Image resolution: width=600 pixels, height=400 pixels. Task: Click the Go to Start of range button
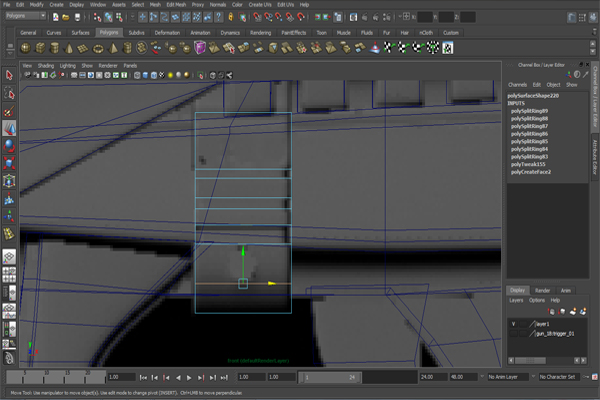pyautogui.click(x=143, y=378)
